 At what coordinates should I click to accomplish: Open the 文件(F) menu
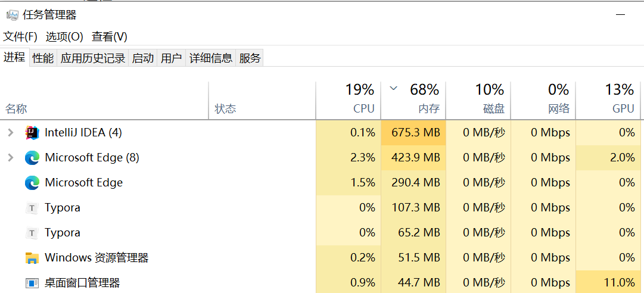(x=20, y=37)
